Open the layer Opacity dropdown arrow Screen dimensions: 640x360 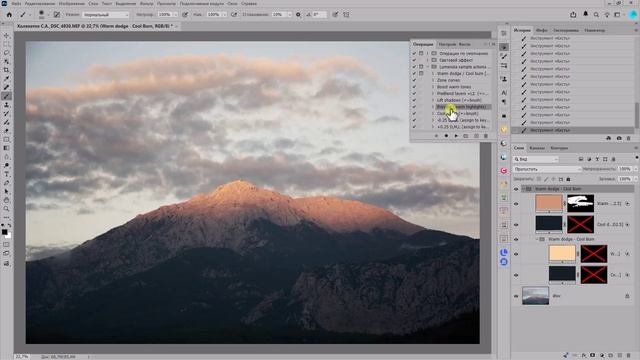(635, 169)
